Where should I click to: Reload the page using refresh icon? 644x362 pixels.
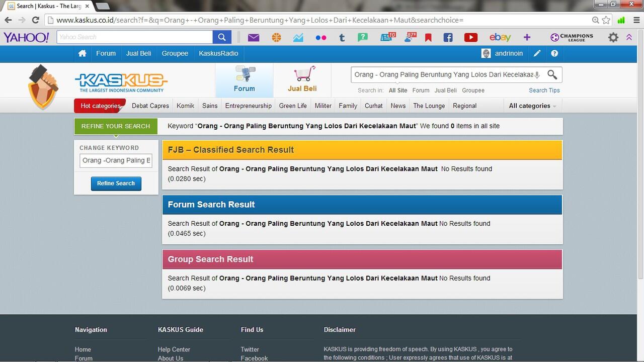coord(35,20)
